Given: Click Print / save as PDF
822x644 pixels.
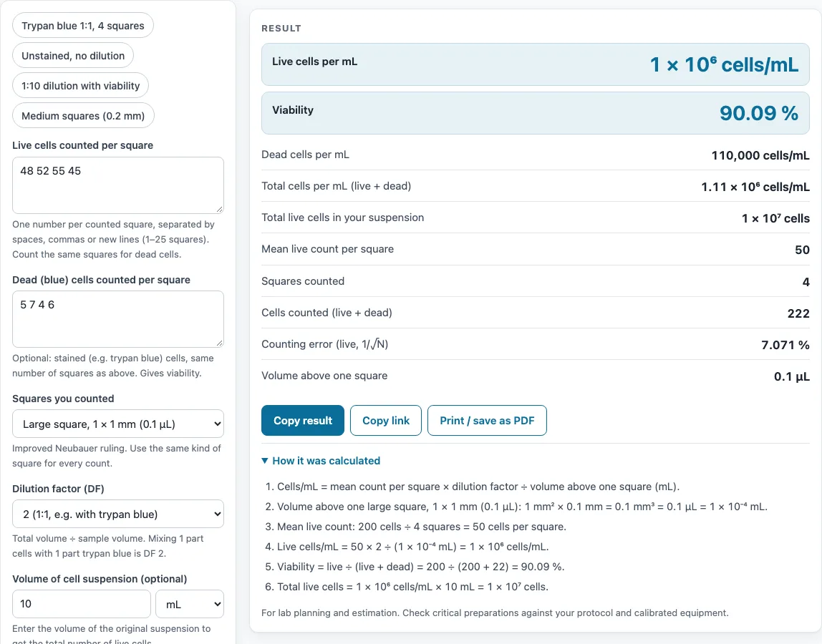Looking at the screenshot, I should pyautogui.click(x=487, y=420).
